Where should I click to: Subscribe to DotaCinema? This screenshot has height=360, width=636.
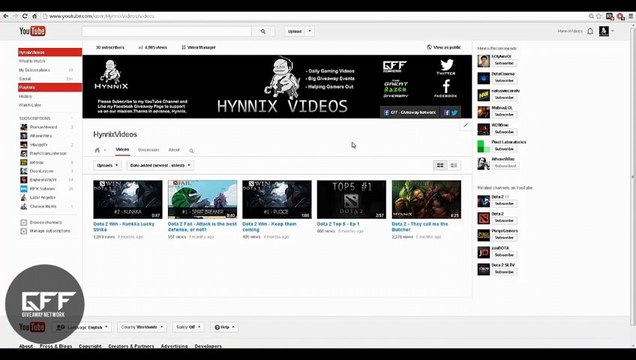tap(504, 80)
